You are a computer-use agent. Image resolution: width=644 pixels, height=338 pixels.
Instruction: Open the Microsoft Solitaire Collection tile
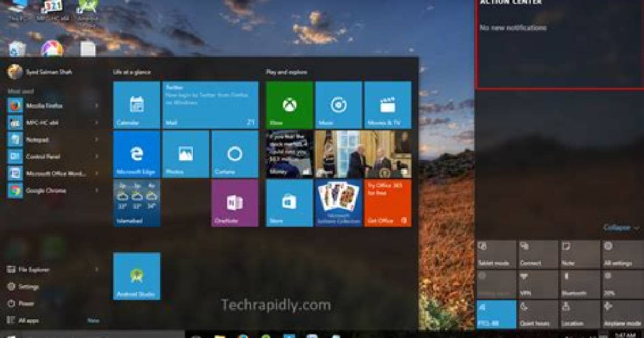pyautogui.click(x=339, y=203)
